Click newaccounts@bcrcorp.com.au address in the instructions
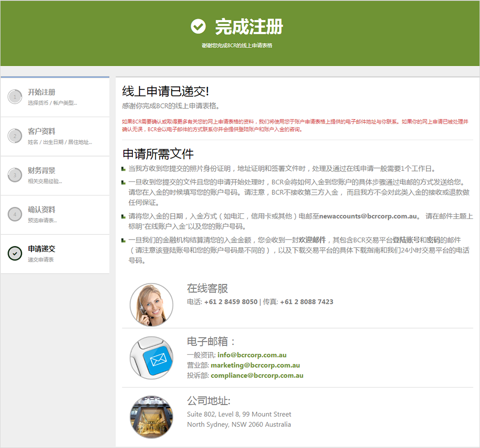Viewport: 480px width, 448px height. pos(368,216)
